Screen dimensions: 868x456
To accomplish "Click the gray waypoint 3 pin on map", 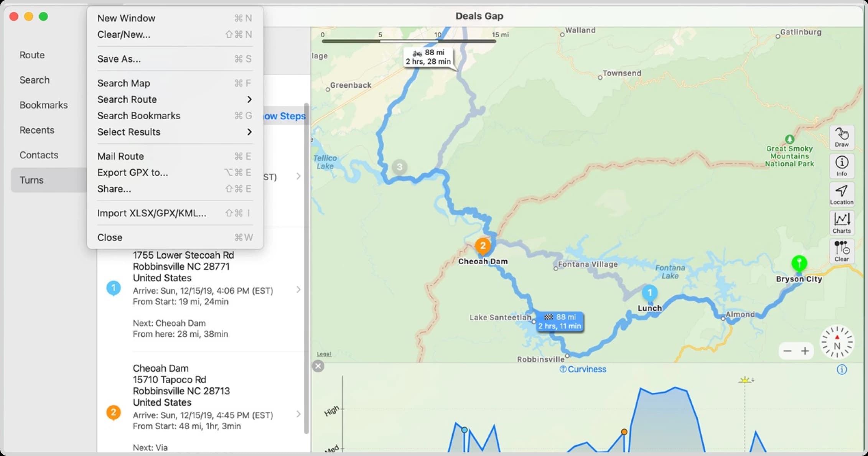I will point(399,167).
